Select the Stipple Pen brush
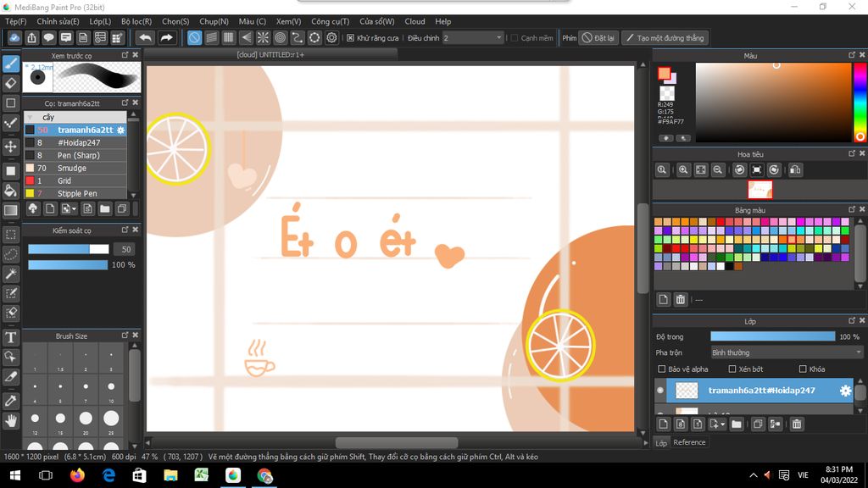This screenshot has width=868, height=488. (75, 194)
